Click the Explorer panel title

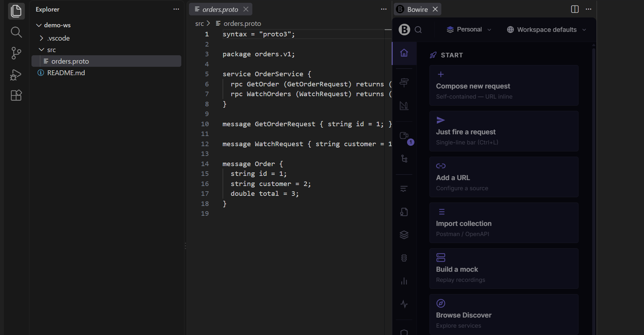click(x=48, y=9)
